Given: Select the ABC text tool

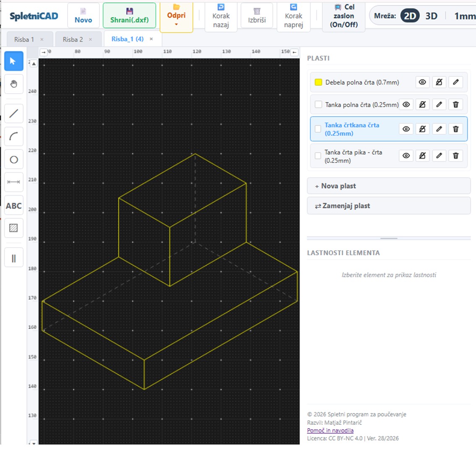Looking at the screenshot, I should coord(14,206).
